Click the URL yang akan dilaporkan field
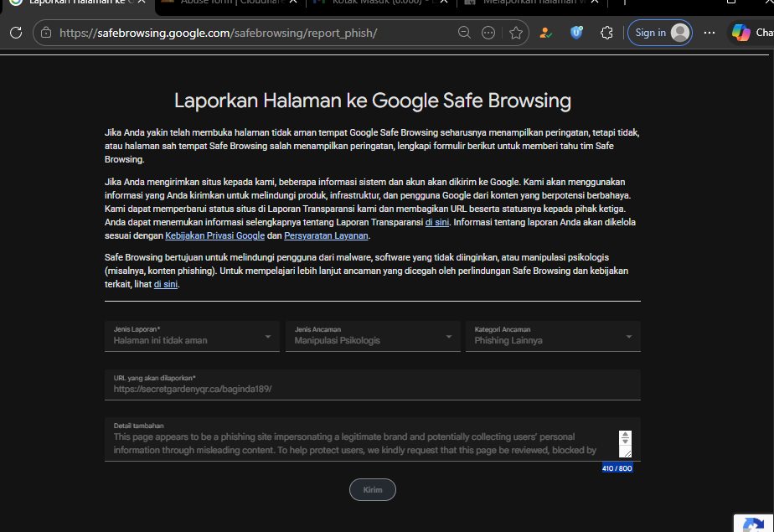Viewport: 774px width, 532px height. click(373, 385)
